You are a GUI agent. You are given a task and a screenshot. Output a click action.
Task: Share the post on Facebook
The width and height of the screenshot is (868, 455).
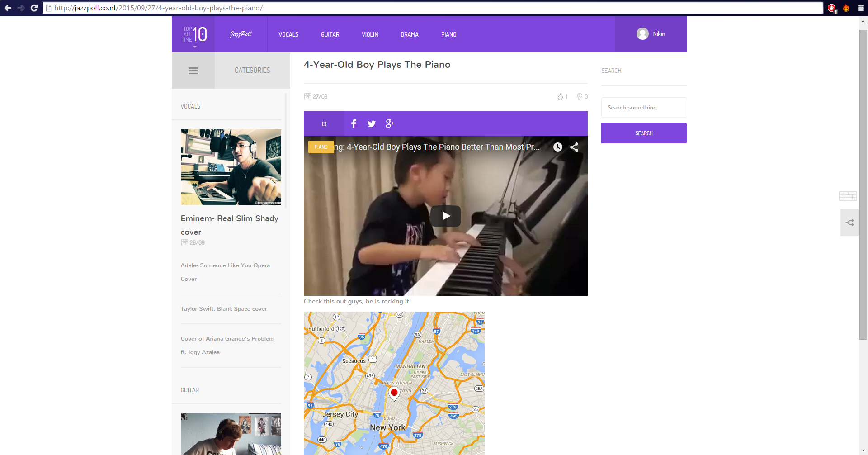pyautogui.click(x=354, y=123)
